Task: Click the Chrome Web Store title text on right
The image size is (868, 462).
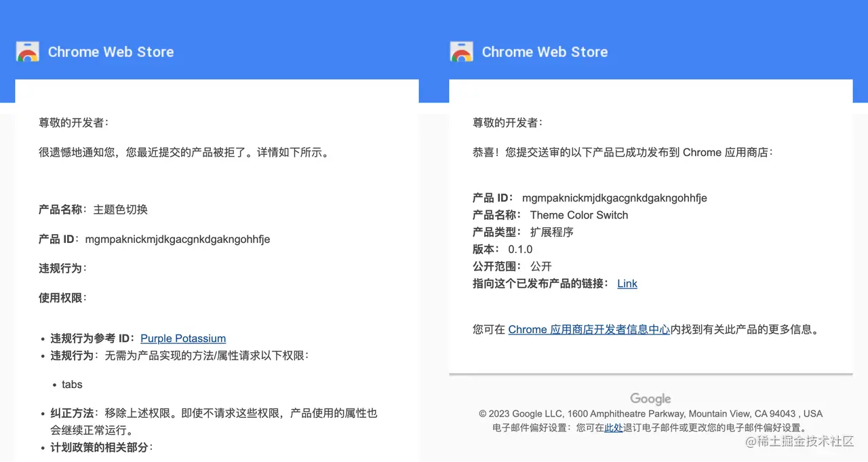Action: coord(544,51)
